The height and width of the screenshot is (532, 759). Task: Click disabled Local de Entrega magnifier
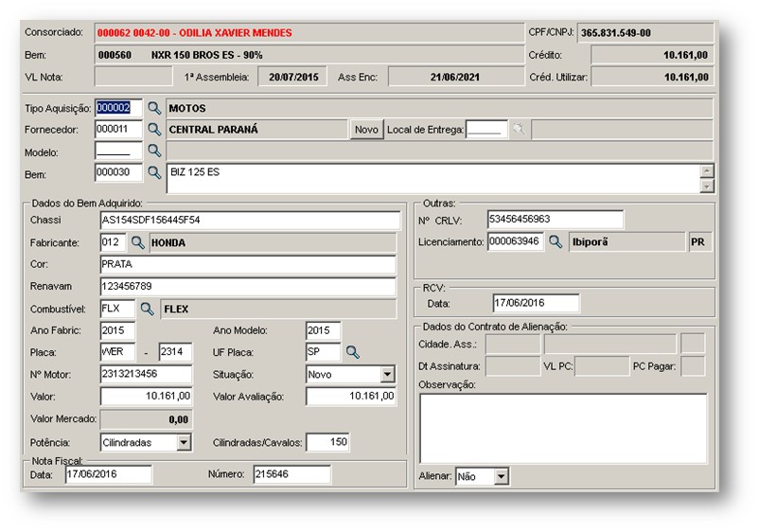pos(519,130)
